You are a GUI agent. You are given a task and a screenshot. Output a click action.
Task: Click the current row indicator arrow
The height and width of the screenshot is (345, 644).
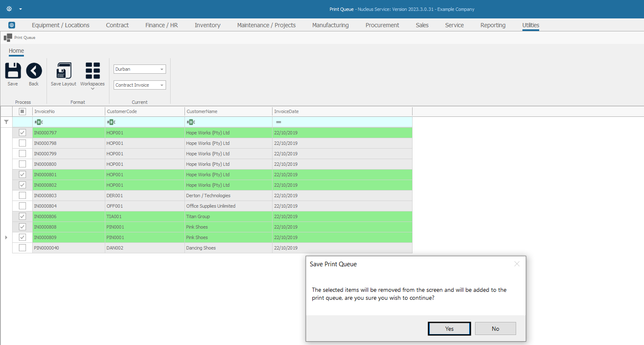6,237
